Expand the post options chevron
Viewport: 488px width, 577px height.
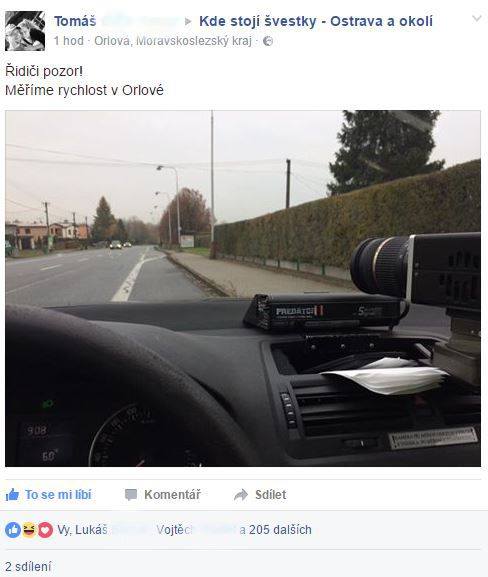(477, 18)
